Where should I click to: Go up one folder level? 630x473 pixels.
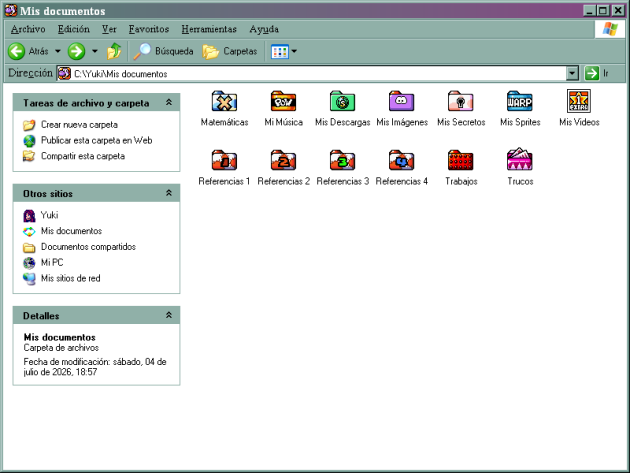pos(114,51)
